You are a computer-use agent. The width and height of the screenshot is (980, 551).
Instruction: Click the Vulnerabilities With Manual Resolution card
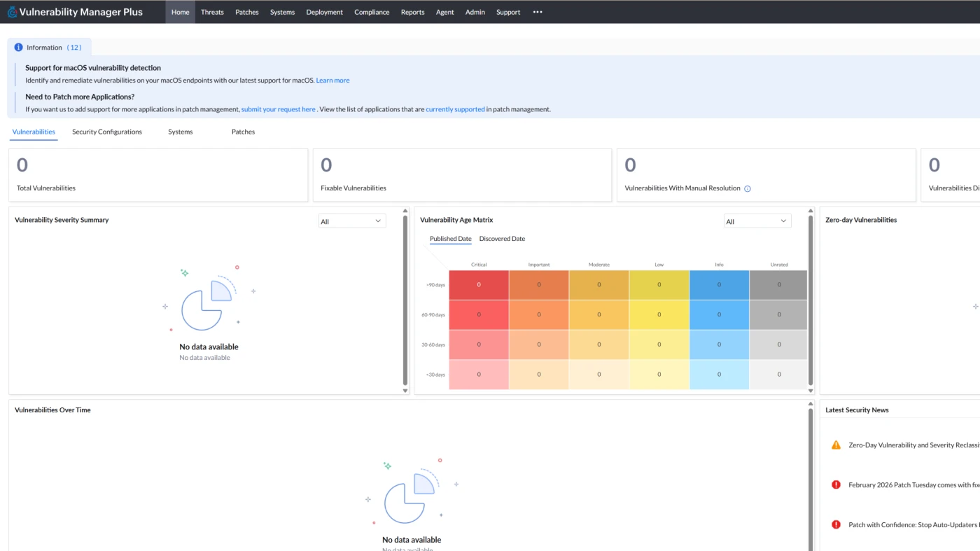[x=766, y=175]
